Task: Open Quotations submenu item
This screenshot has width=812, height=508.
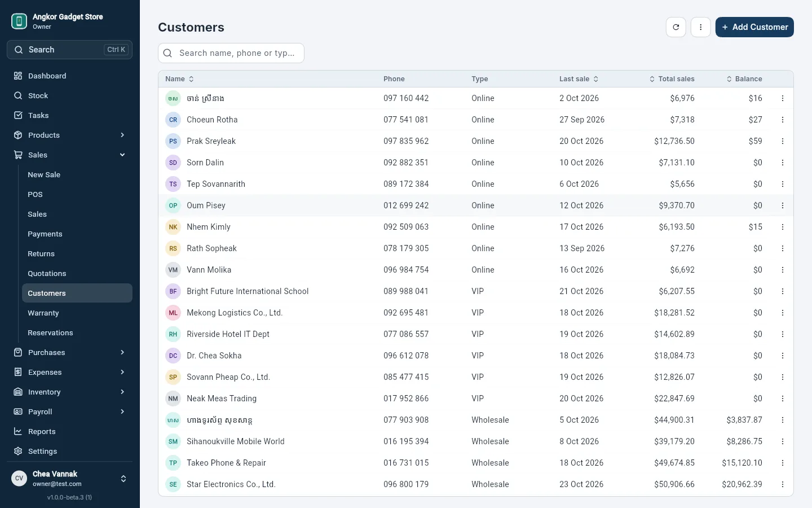Action: (77, 273)
